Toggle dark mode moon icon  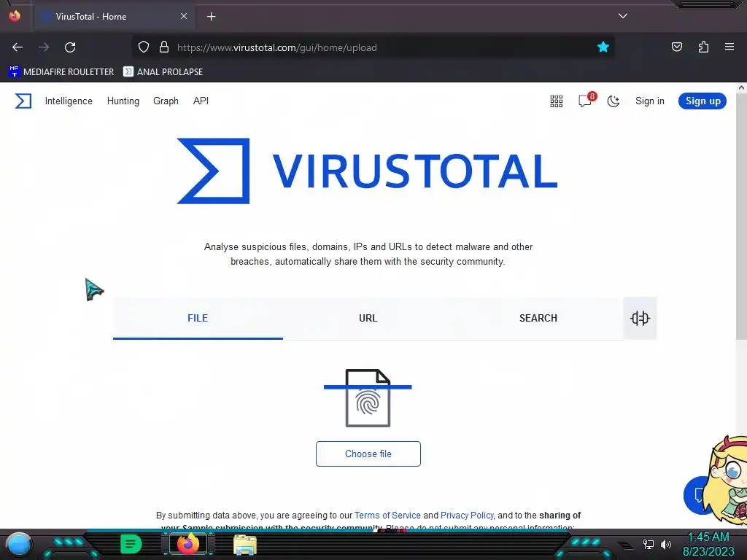(613, 101)
